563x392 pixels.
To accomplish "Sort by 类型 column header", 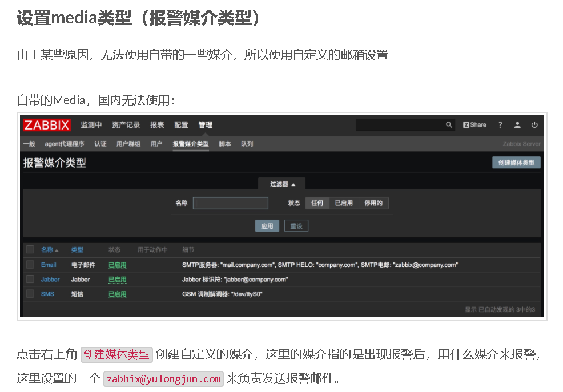I will (77, 249).
